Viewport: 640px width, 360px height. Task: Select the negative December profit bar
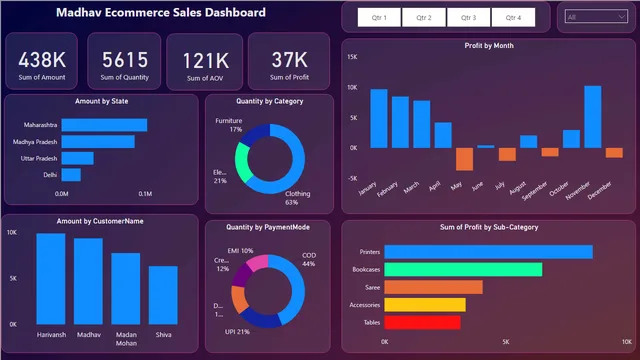(614, 153)
